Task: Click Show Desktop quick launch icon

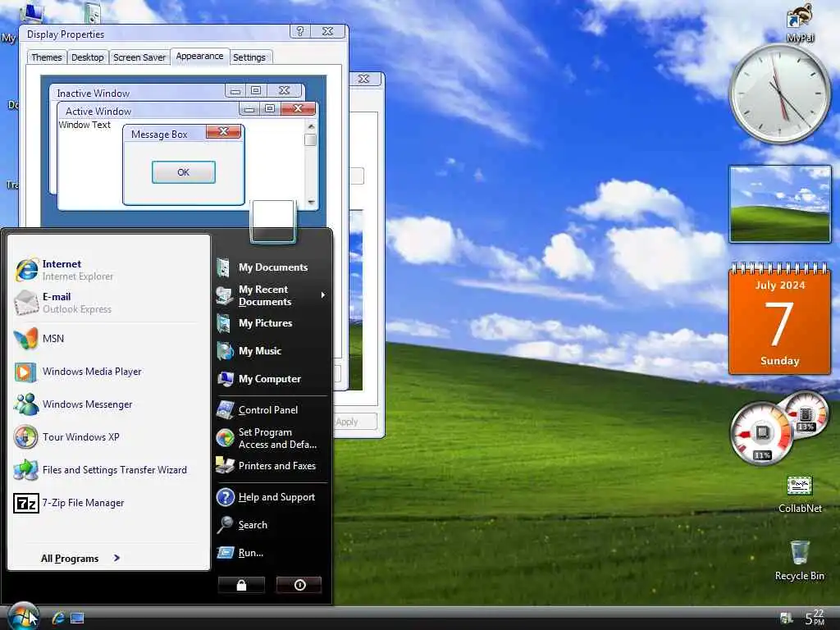Action: point(77,619)
